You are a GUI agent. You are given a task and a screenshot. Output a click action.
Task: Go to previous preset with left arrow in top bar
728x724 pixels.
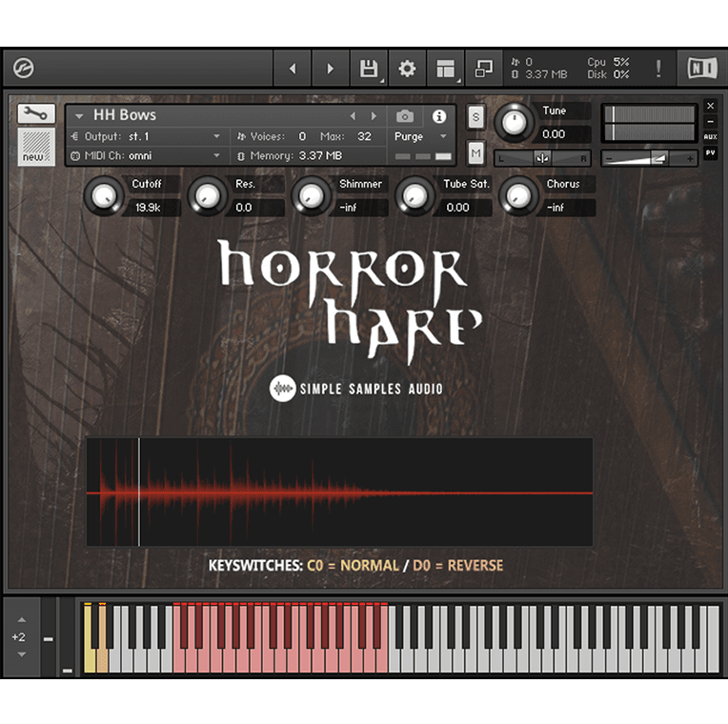[x=292, y=69]
